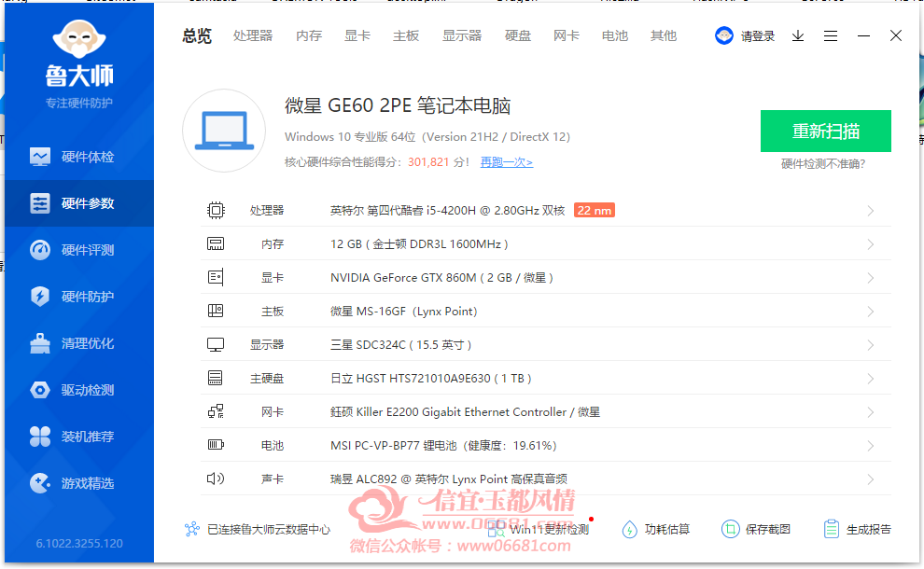Click the laptop device icon
924x569 pixels.
(x=224, y=131)
